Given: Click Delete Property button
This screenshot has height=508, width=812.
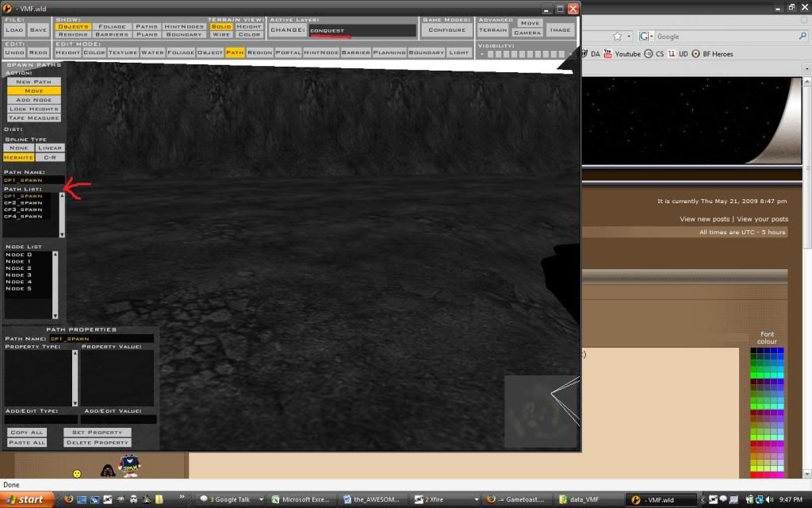Looking at the screenshot, I should click(98, 443).
